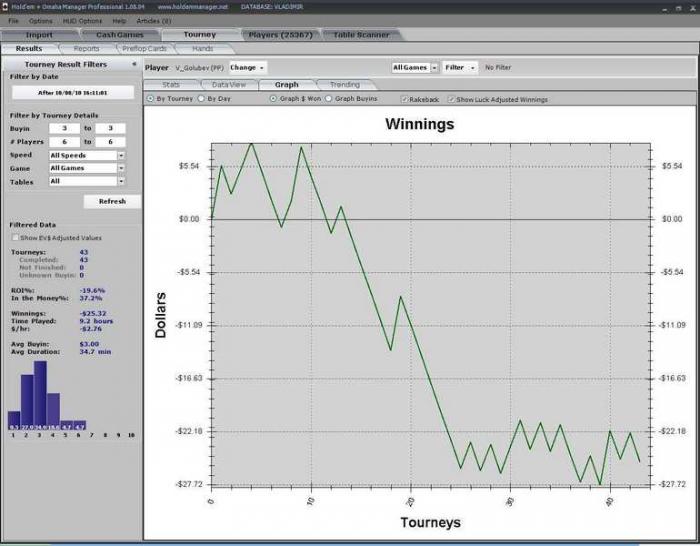Click the Avg Duration value 34.7 min
The height and width of the screenshot is (546, 700).
[95, 352]
